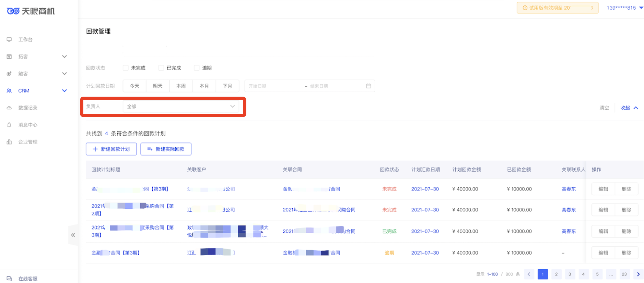Go to page 2
Viewport: 644px width, 283px height.
click(x=556, y=274)
